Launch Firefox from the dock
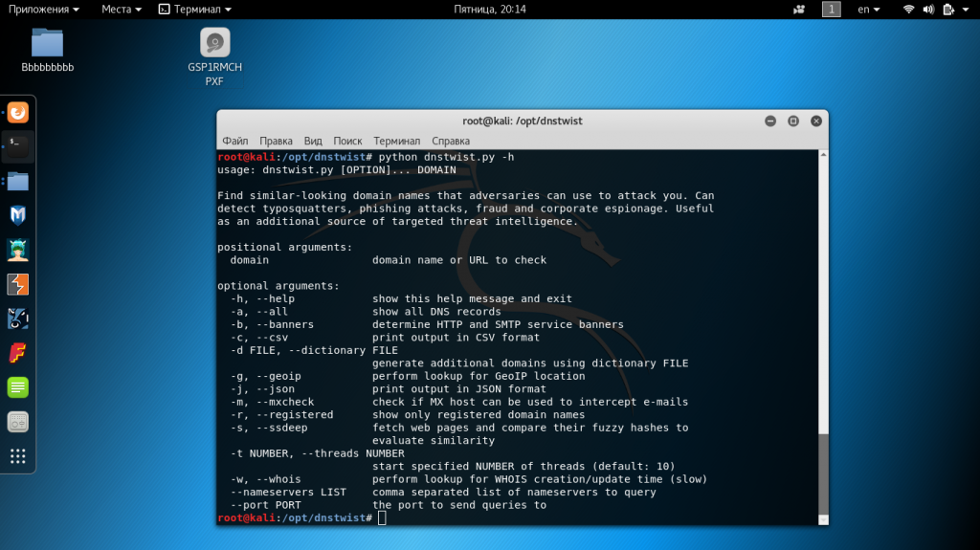The image size is (980, 550). click(x=18, y=113)
